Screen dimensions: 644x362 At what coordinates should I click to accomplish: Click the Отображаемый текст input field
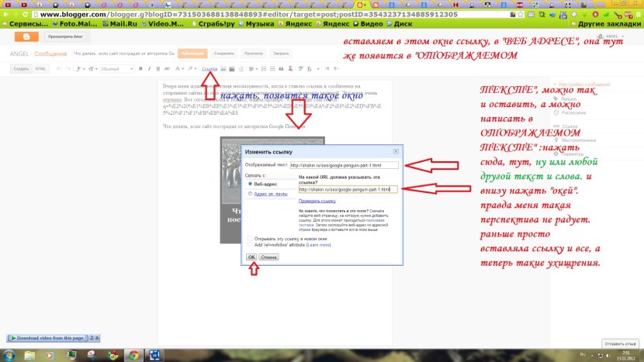pyautogui.click(x=343, y=165)
